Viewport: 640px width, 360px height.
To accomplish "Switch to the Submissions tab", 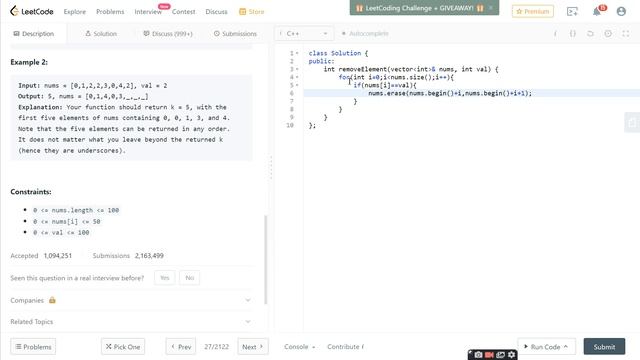I will pos(235,33).
